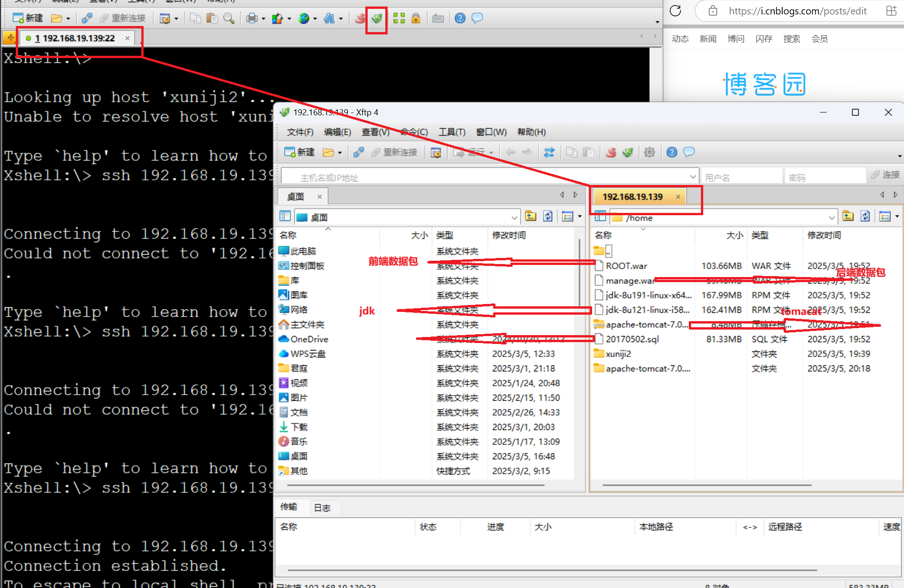Click the Xshell red swirl icon in Xftp toolbar

611,152
